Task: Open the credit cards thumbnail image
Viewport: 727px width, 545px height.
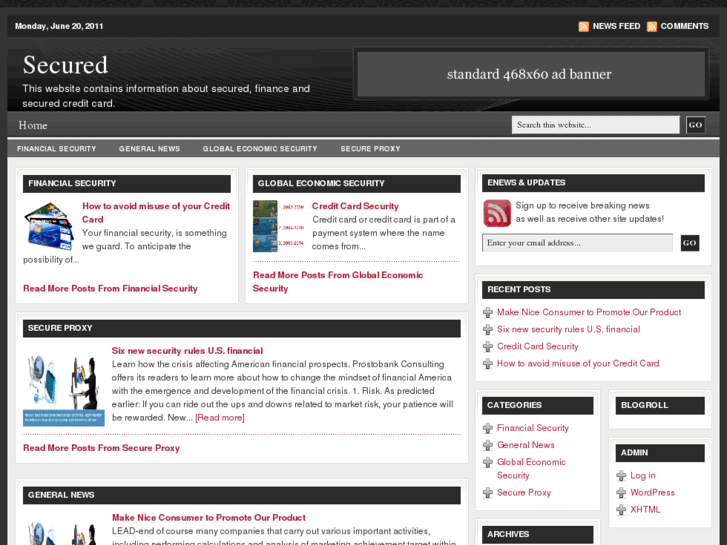Action: (x=49, y=226)
